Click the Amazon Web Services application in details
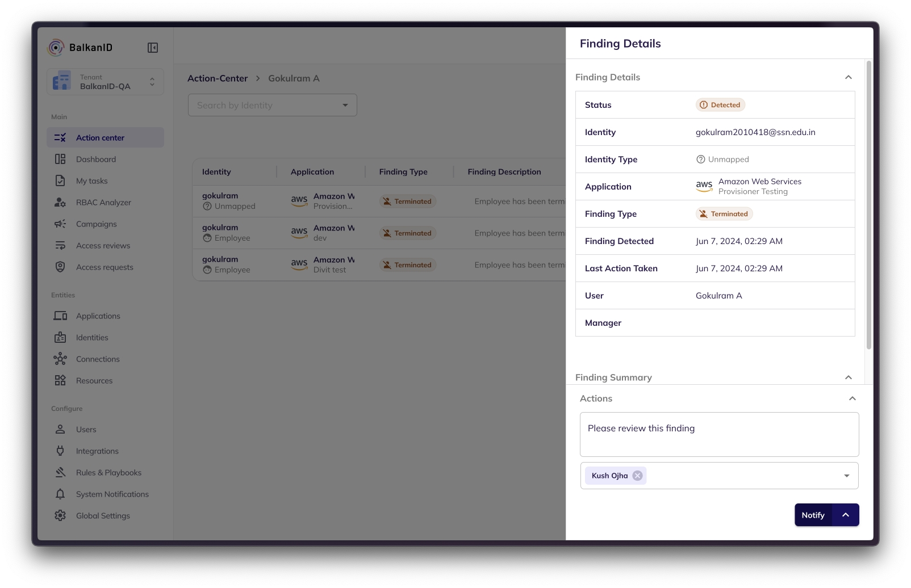911x588 pixels. (x=749, y=186)
